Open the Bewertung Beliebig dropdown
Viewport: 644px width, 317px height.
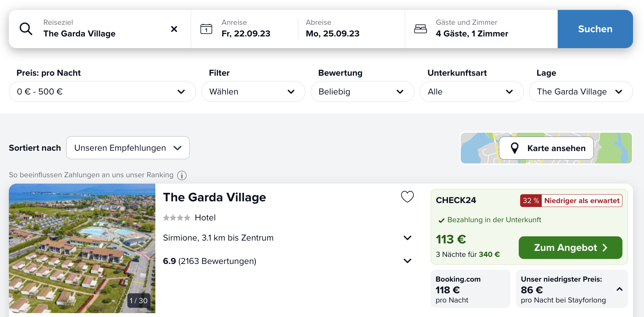click(x=362, y=92)
